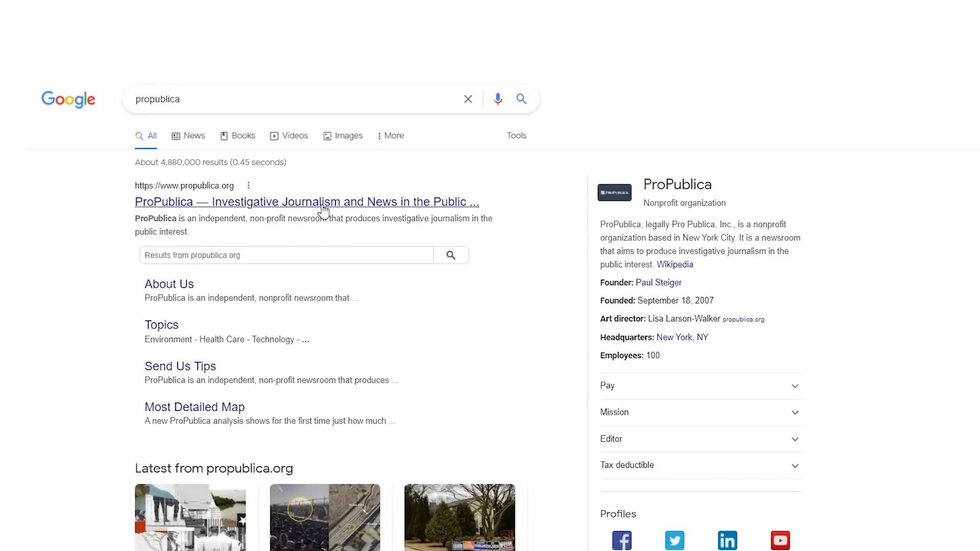Image resolution: width=980 pixels, height=551 pixels.
Task: Start voice search with microphone icon
Action: tap(498, 99)
